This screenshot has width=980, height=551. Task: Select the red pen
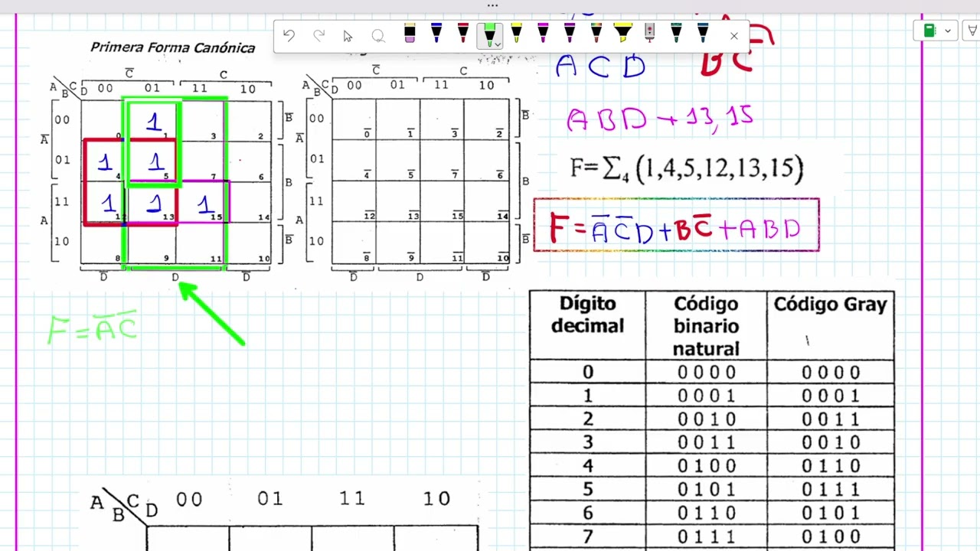tap(463, 33)
